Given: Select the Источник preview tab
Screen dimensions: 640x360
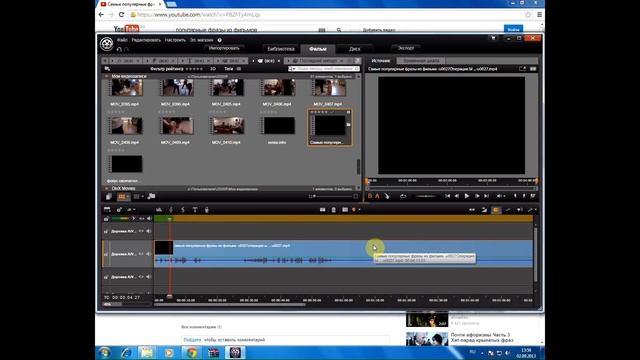Looking at the screenshot, I should click(x=380, y=61).
